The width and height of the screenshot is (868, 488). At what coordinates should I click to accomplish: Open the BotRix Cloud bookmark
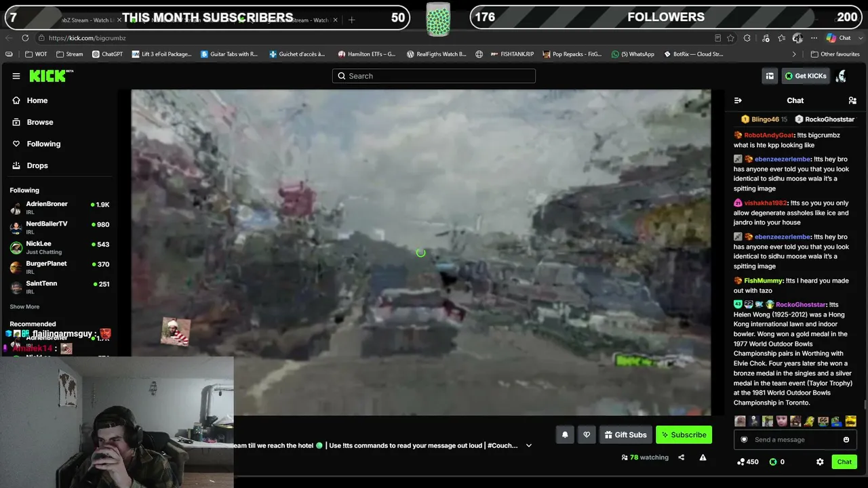pos(693,54)
